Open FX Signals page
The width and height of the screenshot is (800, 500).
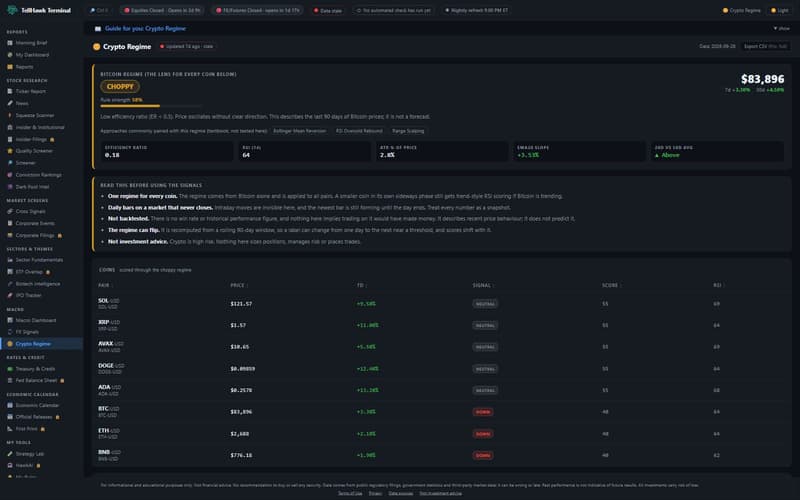click(27, 332)
